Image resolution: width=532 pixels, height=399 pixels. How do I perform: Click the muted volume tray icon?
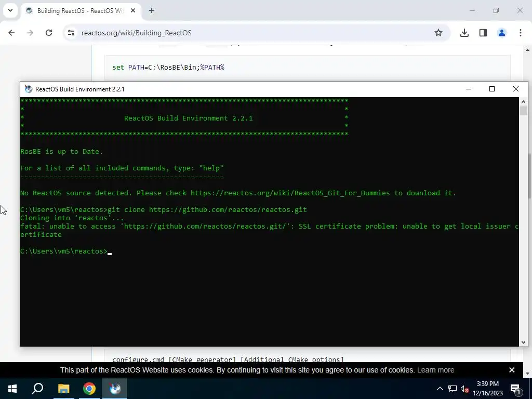pyautogui.click(x=464, y=389)
